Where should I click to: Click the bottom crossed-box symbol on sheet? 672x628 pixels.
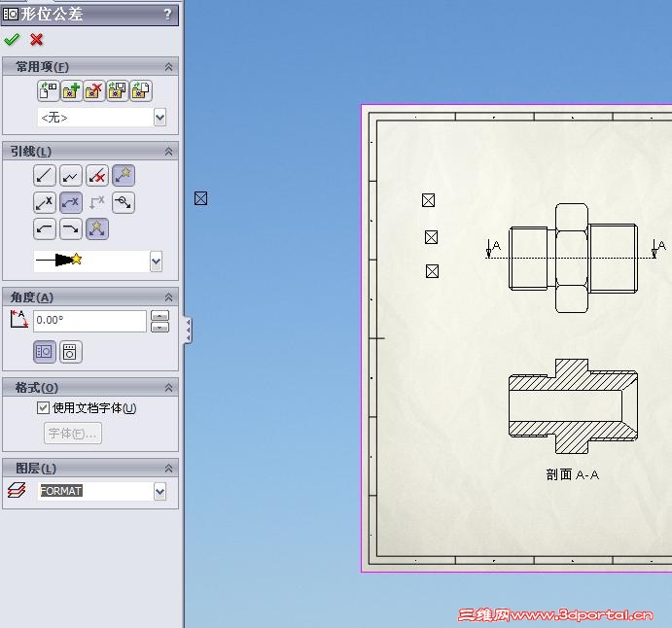tap(432, 271)
